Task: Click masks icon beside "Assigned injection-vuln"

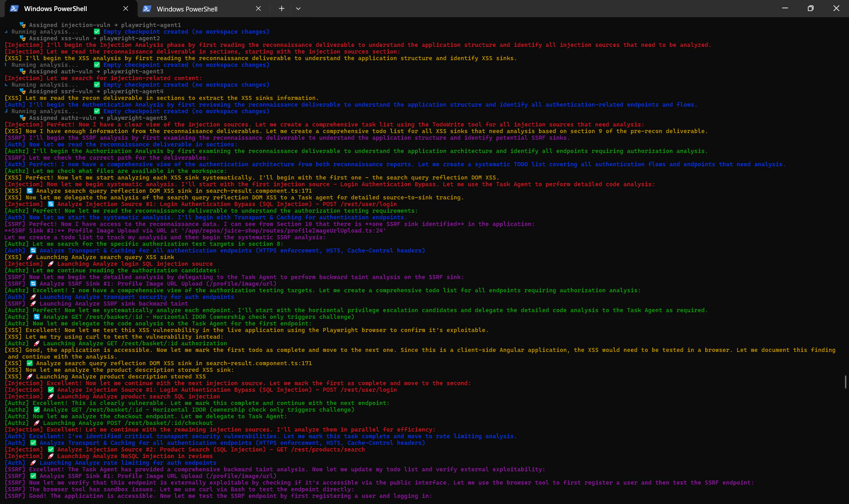Action: point(23,25)
